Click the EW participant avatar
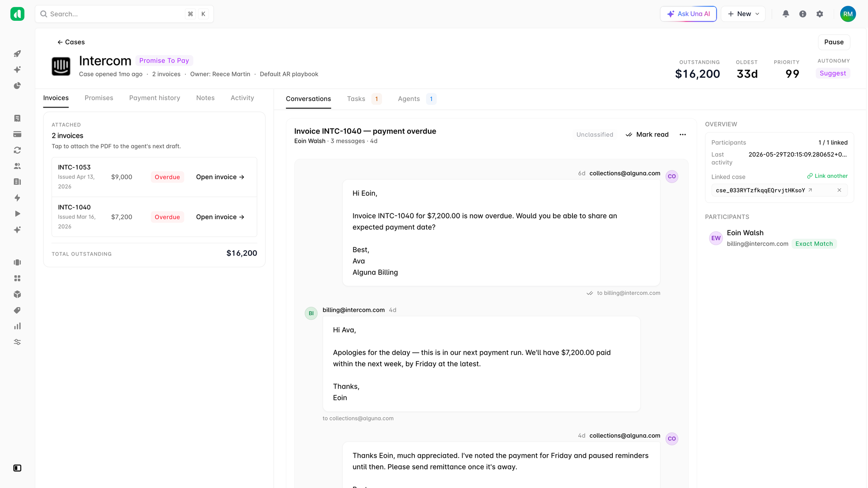Viewport: 868px width, 488px height. pyautogui.click(x=716, y=238)
